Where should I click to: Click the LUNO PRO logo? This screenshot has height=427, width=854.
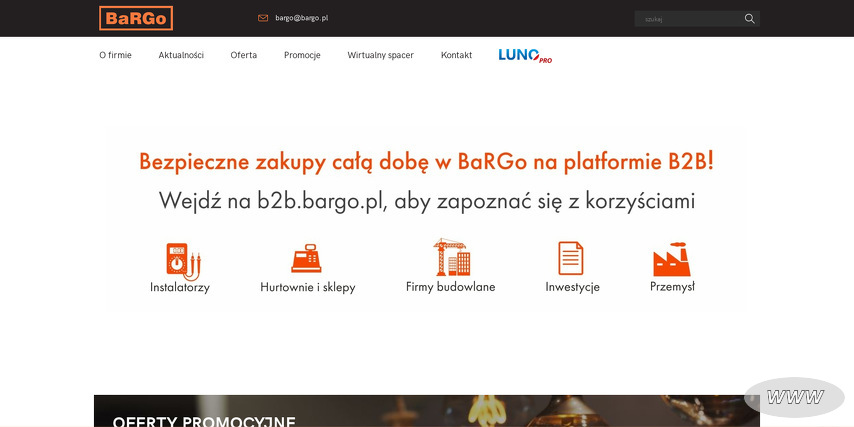point(525,56)
